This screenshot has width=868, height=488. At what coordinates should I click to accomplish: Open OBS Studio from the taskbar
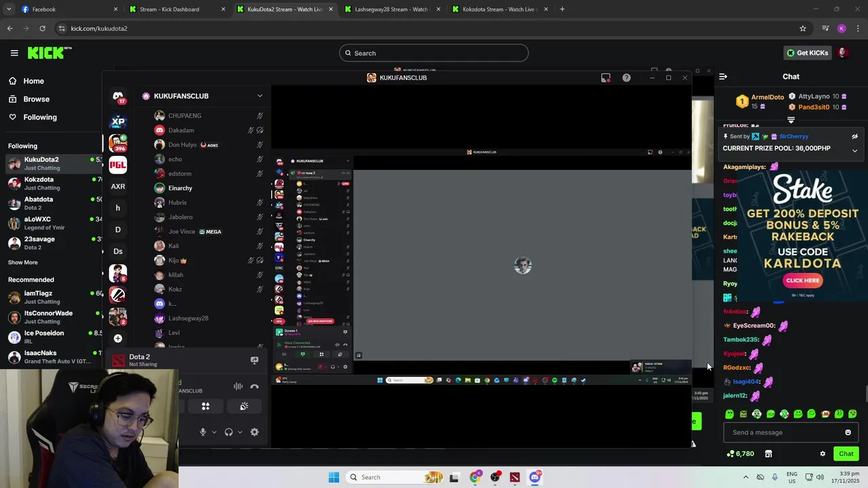pos(495,477)
